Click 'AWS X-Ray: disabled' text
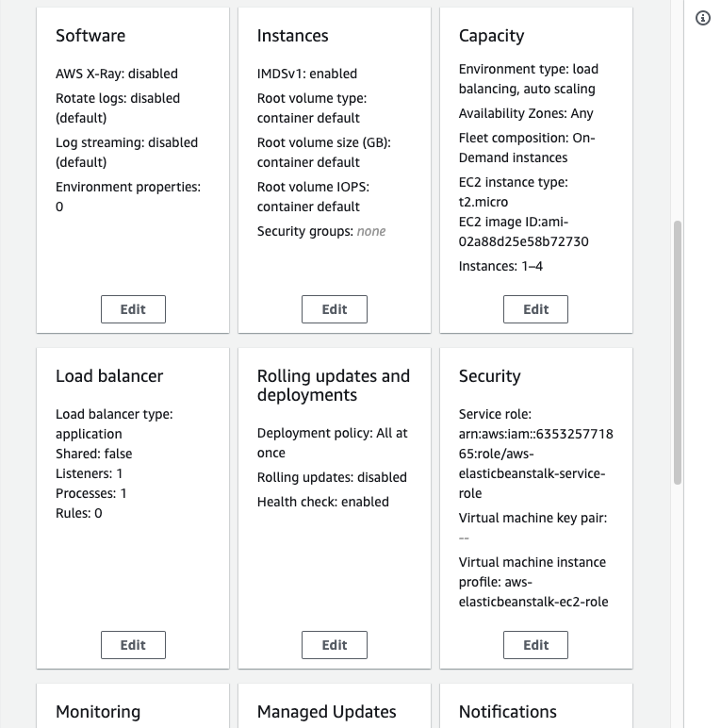This screenshot has width=721, height=728. pos(117,74)
